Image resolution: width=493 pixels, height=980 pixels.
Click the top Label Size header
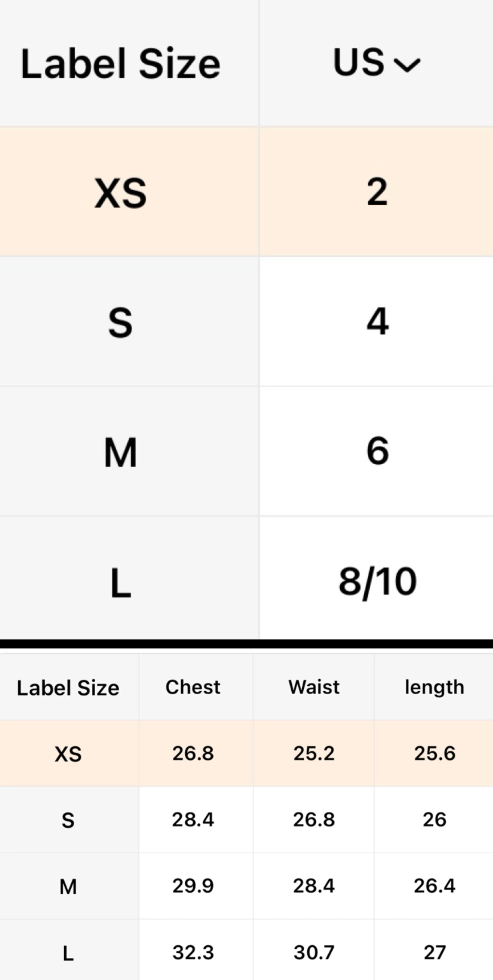pos(120,63)
